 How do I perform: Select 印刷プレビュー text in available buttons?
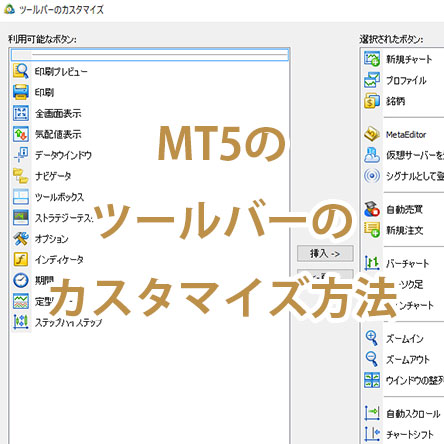point(61,71)
